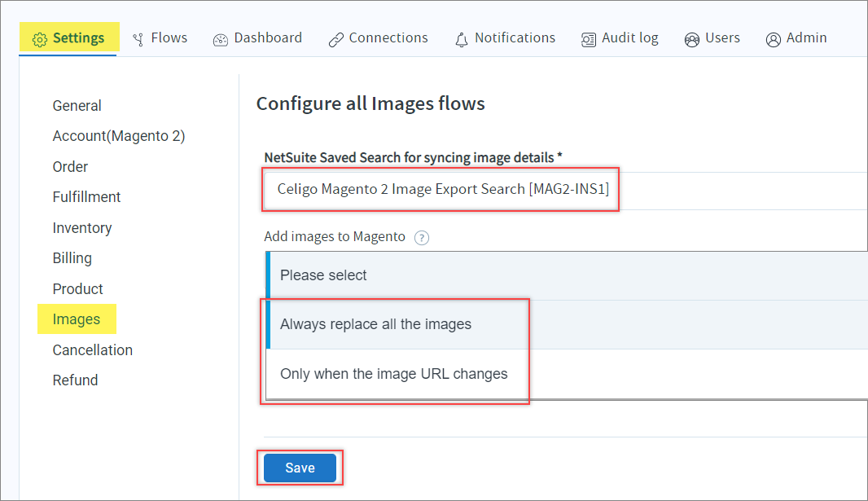Screen dimensions: 868x501
Task: Click the Settings gear icon
Action: tap(40, 39)
